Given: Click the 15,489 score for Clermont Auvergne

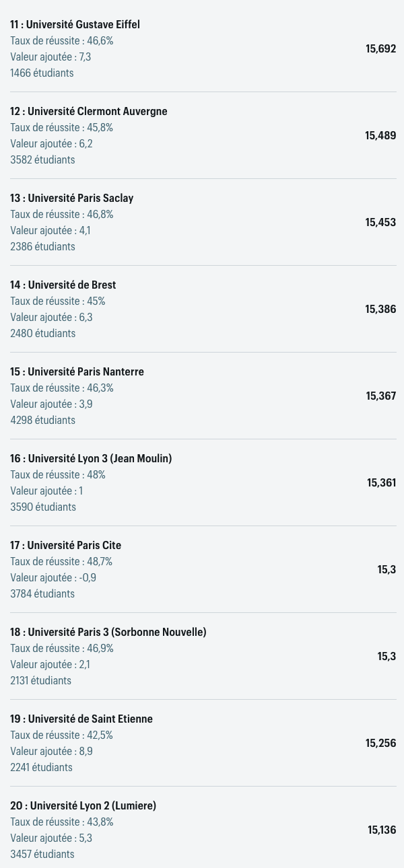Looking at the screenshot, I should (381, 136).
